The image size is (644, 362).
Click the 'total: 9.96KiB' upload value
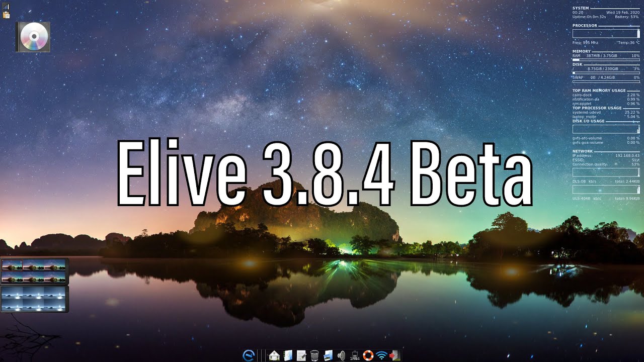tap(627, 199)
